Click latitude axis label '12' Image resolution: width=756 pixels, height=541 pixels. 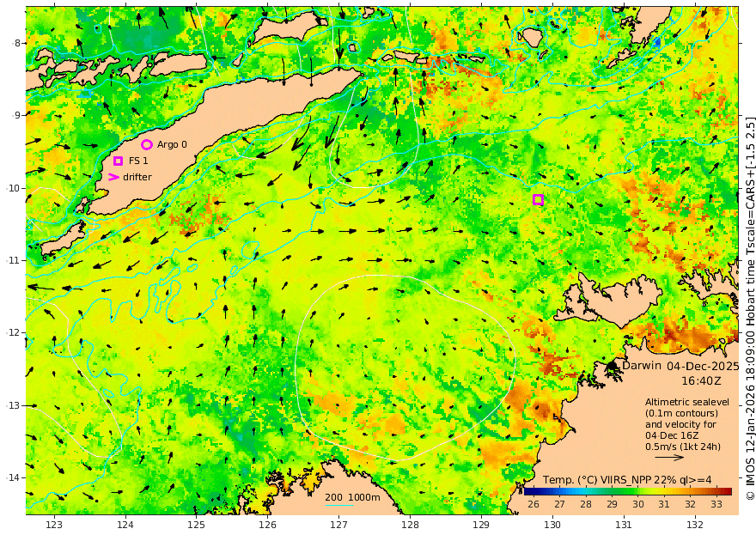click(14, 333)
